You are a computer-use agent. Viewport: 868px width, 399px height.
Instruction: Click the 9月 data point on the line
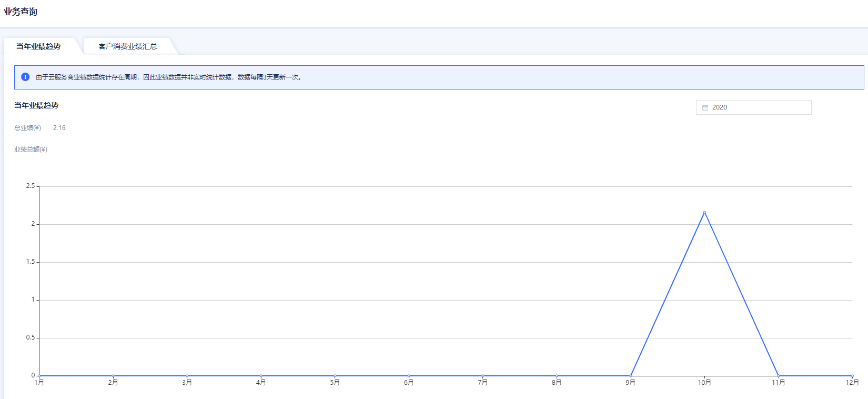click(x=631, y=376)
